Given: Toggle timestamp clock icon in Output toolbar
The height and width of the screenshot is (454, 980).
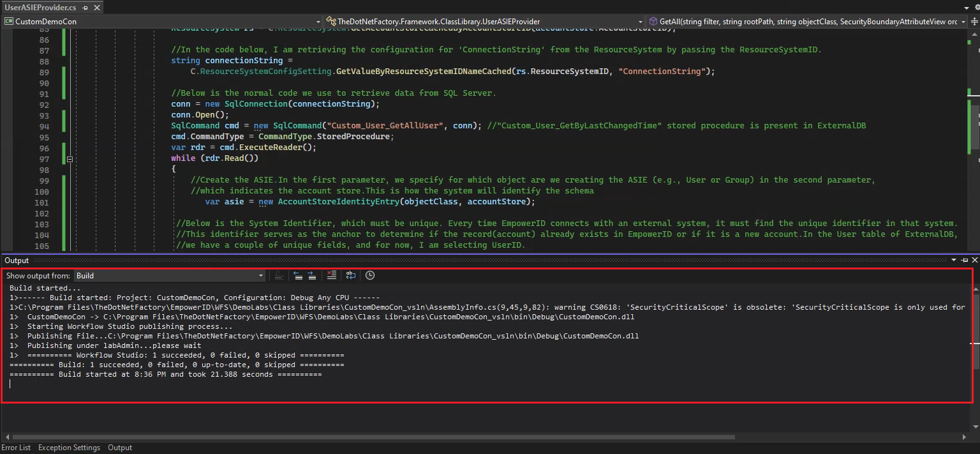Looking at the screenshot, I should coord(370,275).
